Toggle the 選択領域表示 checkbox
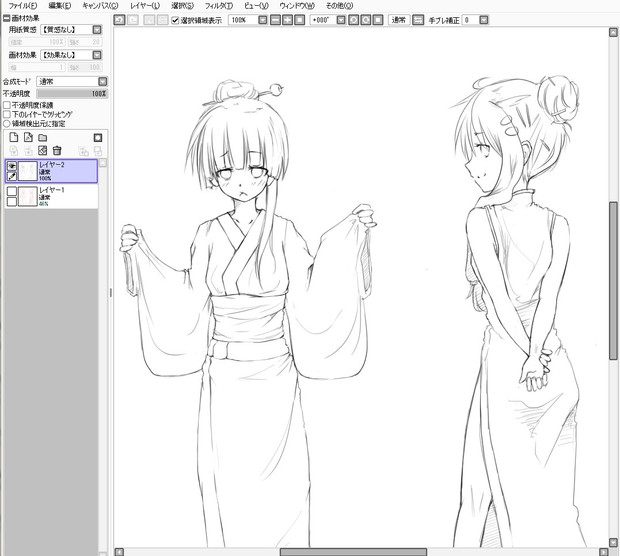Screen dimensions: 620x556 tap(175, 20)
